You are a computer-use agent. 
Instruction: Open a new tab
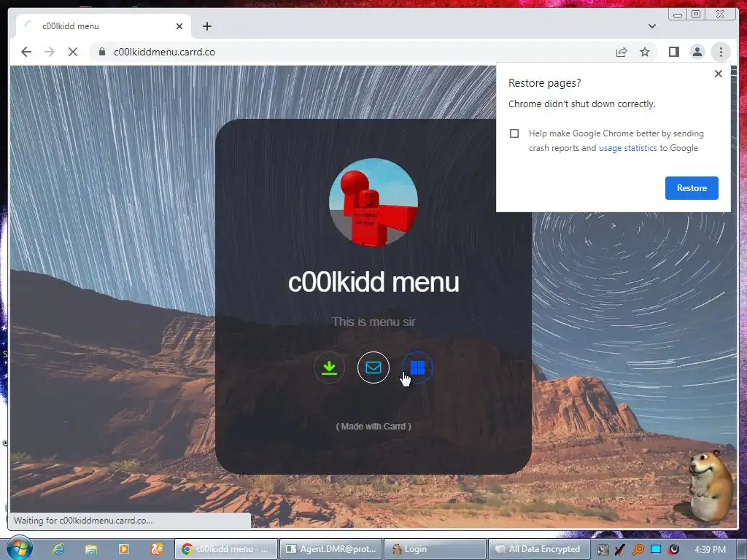[x=206, y=26]
